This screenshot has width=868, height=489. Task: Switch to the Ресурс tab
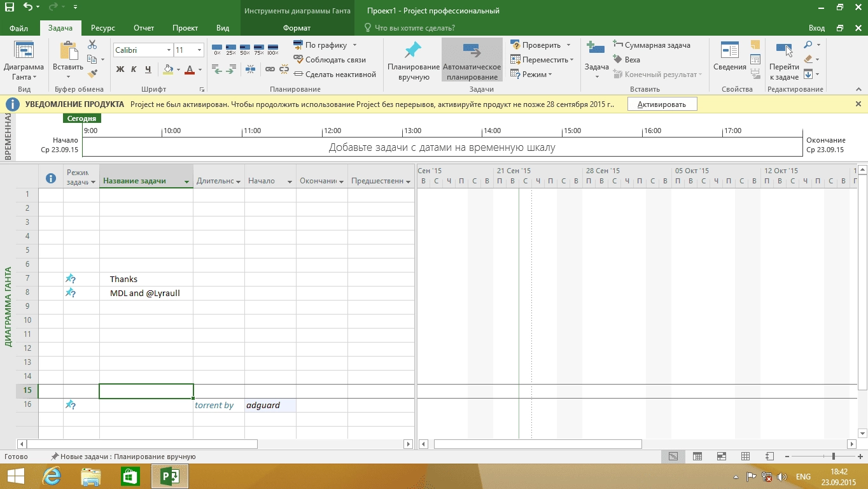102,28
